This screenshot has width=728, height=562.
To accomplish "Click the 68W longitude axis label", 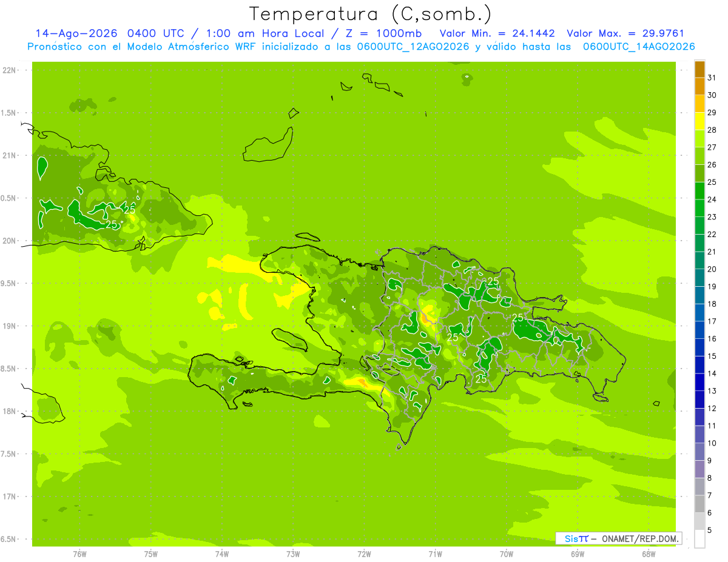I will pyautogui.click(x=649, y=554).
